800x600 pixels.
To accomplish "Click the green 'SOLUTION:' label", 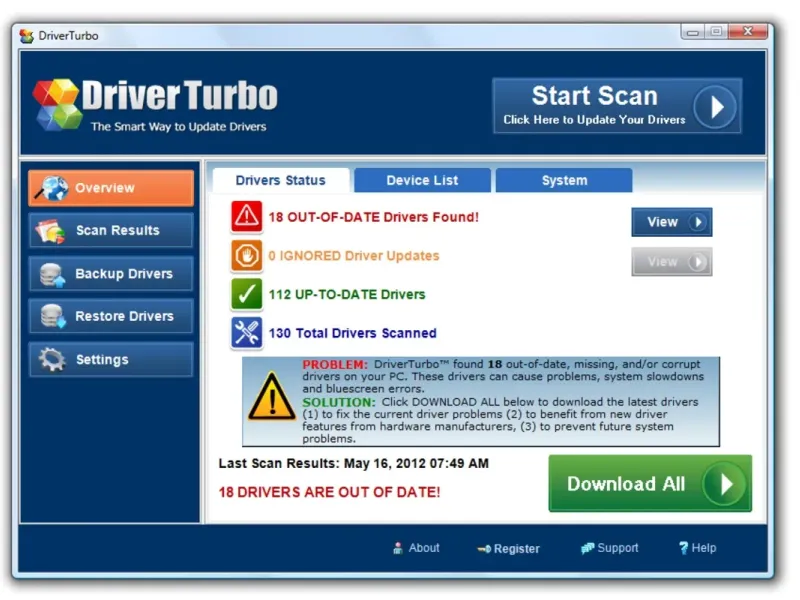I will click(339, 403).
